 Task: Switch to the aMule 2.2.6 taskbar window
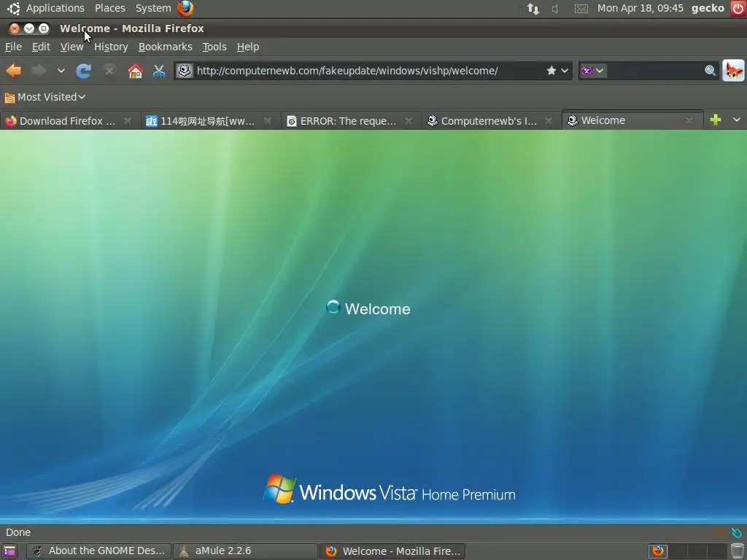point(245,551)
